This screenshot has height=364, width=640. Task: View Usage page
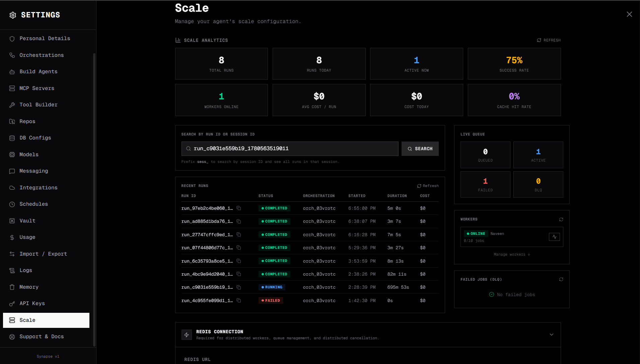[x=46, y=237]
